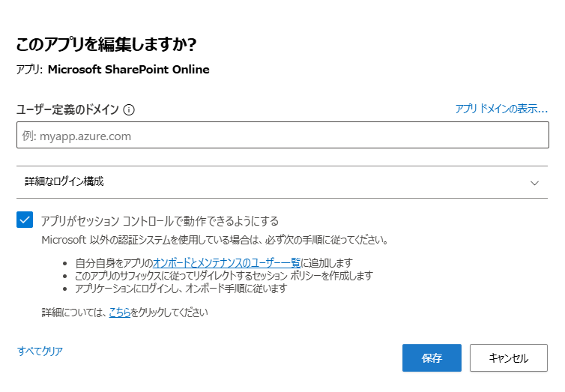The width and height of the screenshot is (565, 392).
Task: Open the アプリ ドメインの表示 link
Action: point(501,109)
